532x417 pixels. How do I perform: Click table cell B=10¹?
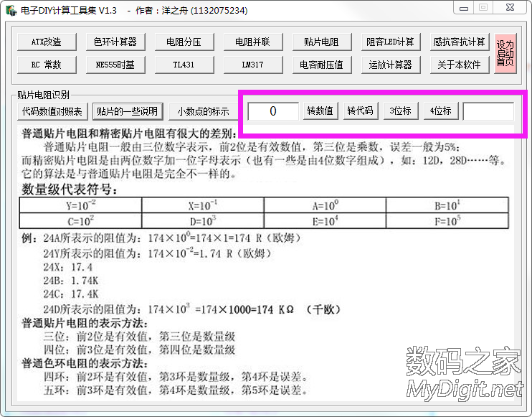coord(447,205)
